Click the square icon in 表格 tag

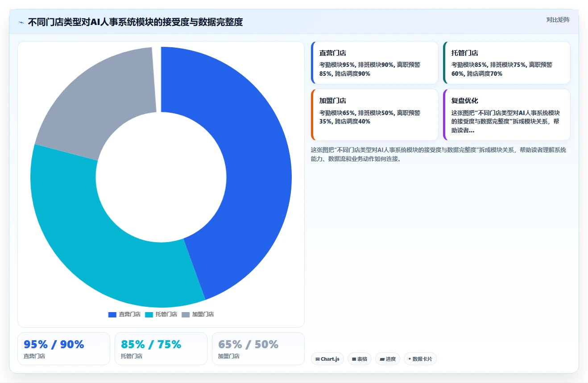coord(354,359)
